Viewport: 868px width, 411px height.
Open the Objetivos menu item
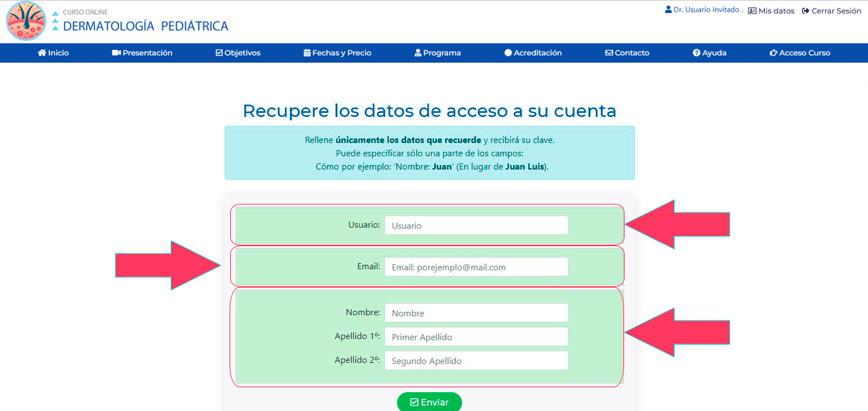point(238,53)
